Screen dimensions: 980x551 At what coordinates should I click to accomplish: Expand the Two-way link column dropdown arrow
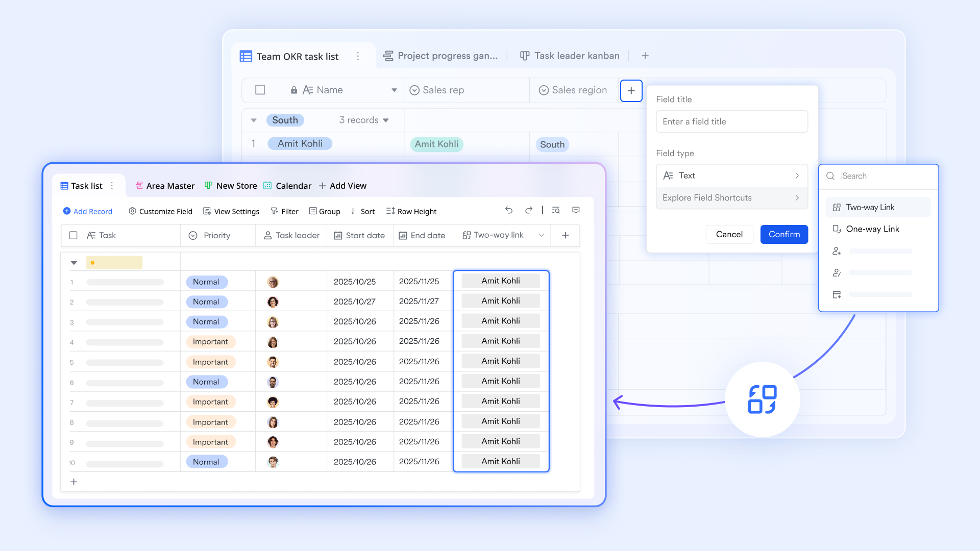tap(541, 235)
